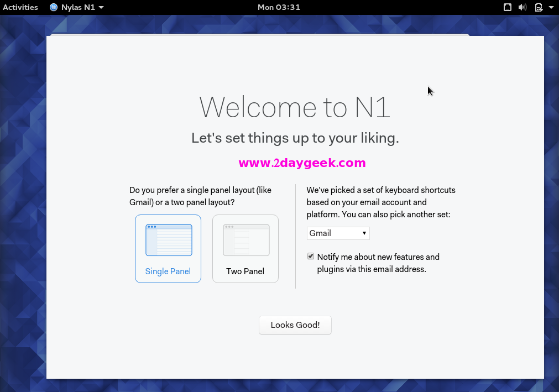Click the Nylas N1 app icon in top bar
559x392 pixels.
point(54,7)
